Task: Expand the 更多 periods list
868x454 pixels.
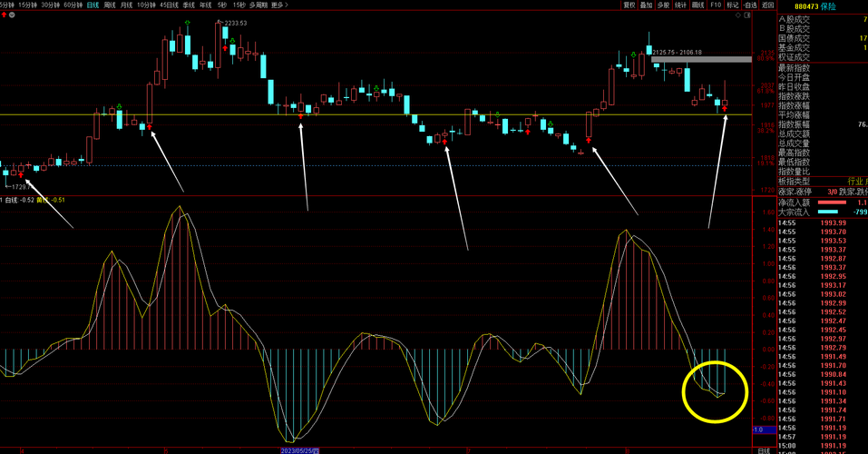Action: 279,5
